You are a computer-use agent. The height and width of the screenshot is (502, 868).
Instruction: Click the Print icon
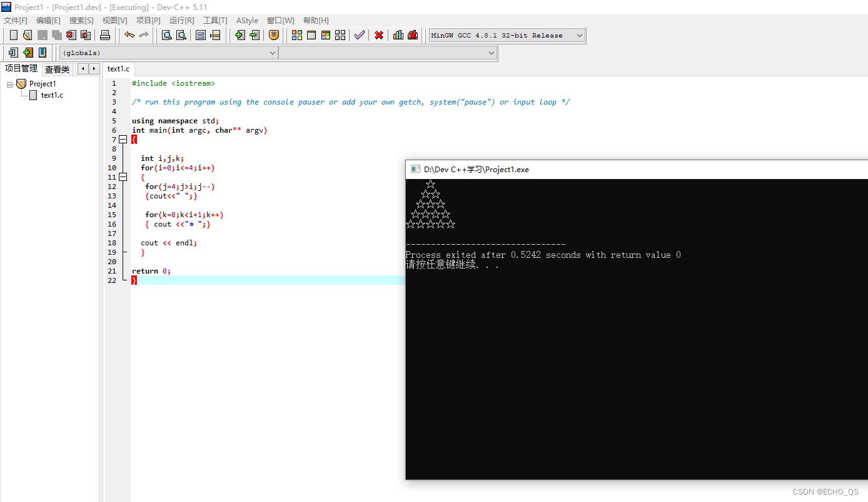pos(105,35)
